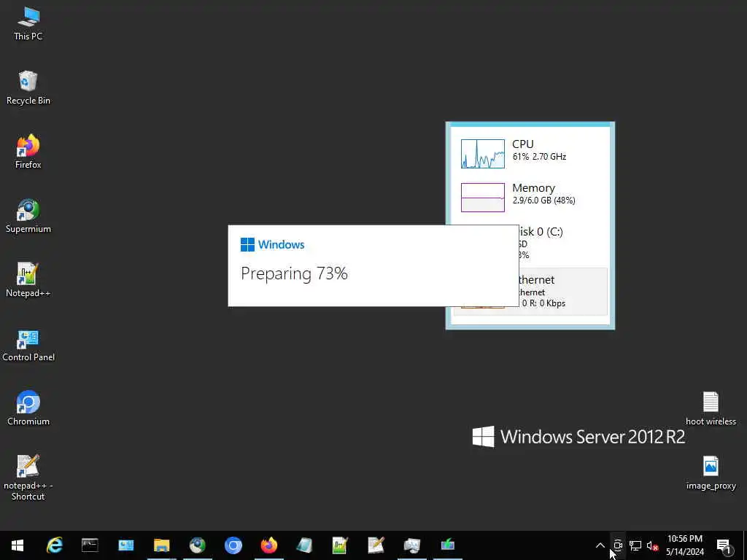Click the teal glass notepad taskbar icon
The height and width of the screenshot is (560, 747).
coord(304,545)
